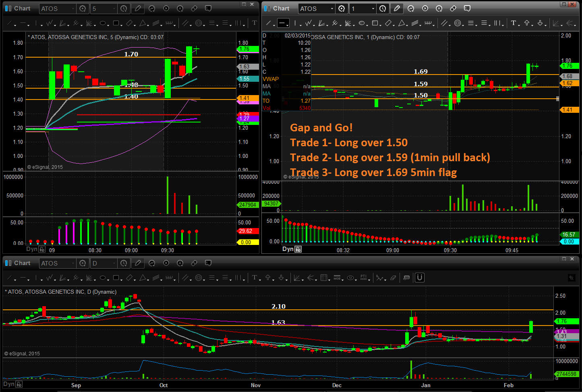Select the trend line tool in 5-minute chart

(9, 23)
